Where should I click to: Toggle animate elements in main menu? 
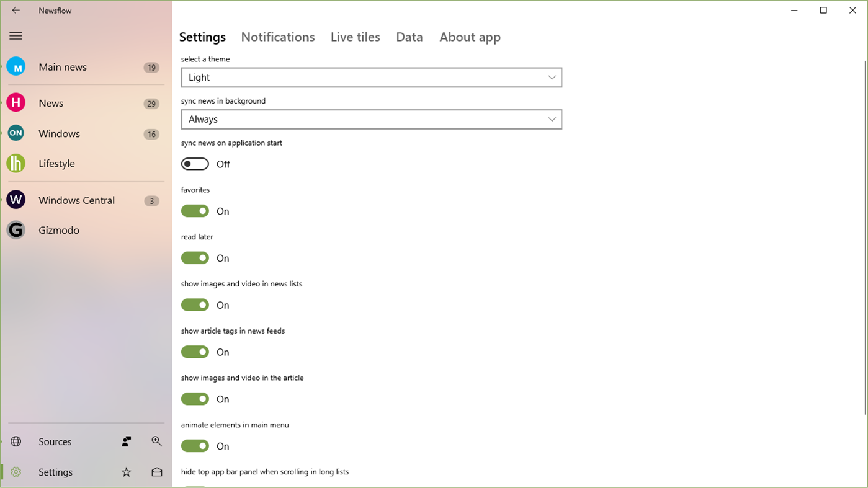[x=195, y=446]
